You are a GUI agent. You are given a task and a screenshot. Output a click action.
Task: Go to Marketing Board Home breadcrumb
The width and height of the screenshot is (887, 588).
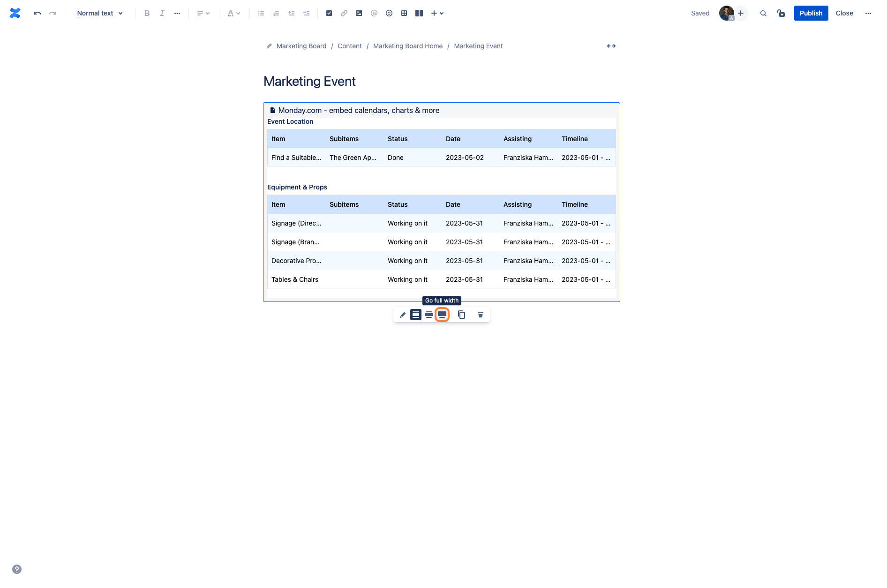pyautogui.click(x=407, y=46)
